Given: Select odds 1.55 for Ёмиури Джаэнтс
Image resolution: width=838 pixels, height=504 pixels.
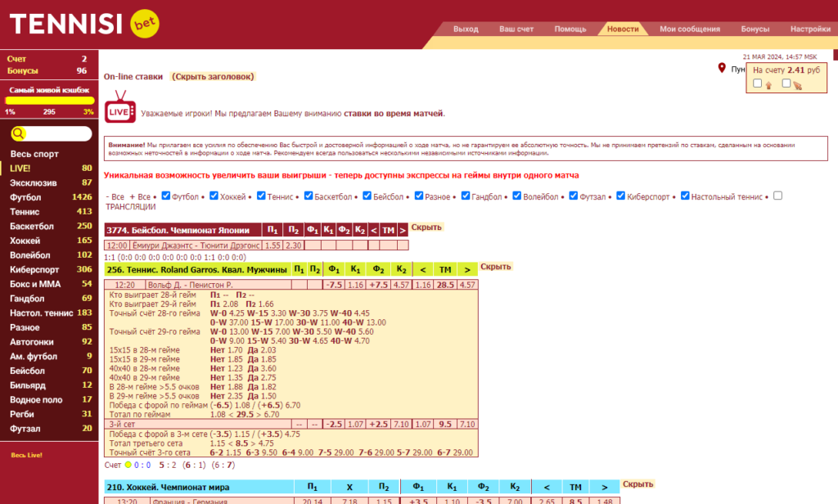Looking at the screenshot, I should pos(272,245).
